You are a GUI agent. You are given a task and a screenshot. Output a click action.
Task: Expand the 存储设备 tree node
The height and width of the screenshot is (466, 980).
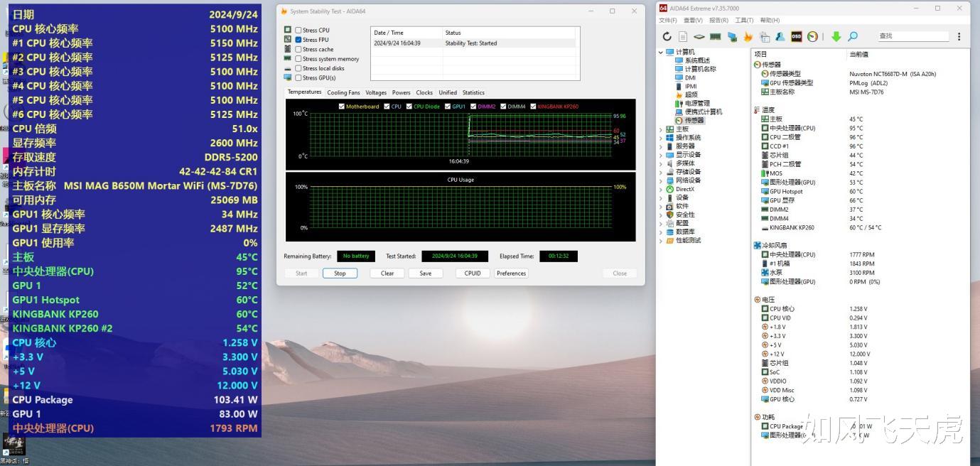click(661, 172)
